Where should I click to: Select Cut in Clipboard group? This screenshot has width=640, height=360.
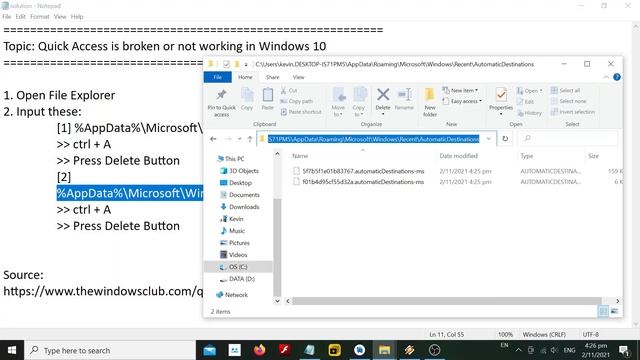[x=289, y=90]
